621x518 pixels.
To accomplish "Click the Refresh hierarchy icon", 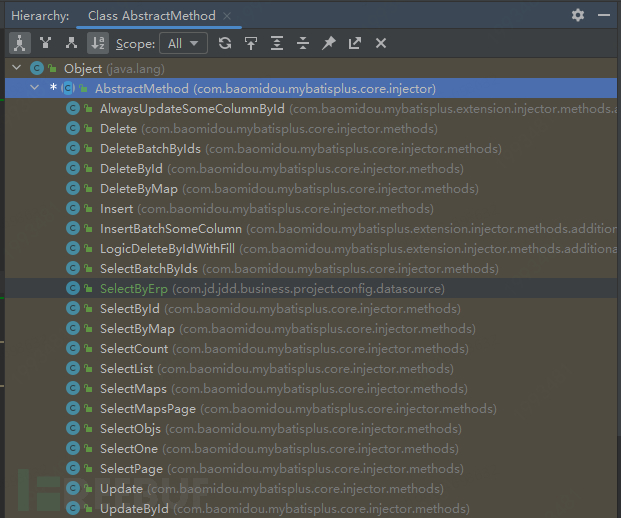I will [225, 43].
